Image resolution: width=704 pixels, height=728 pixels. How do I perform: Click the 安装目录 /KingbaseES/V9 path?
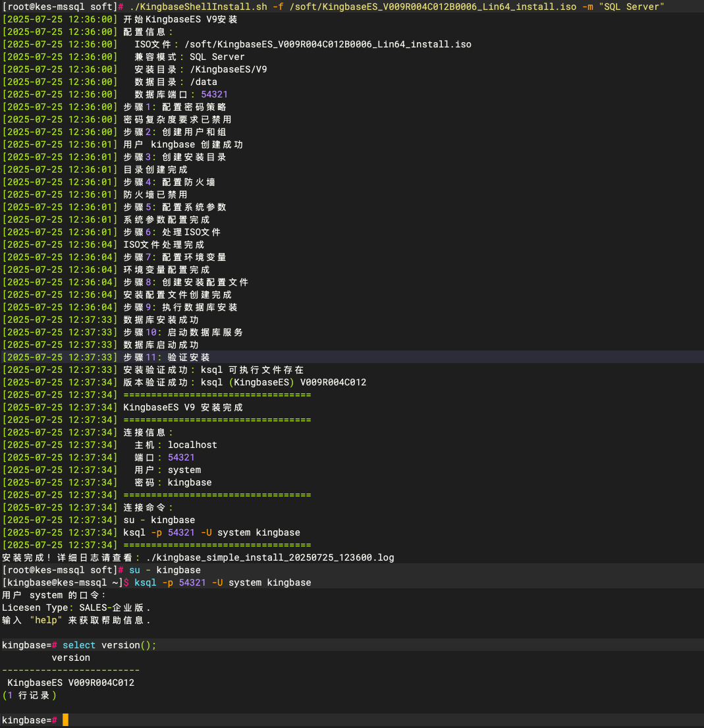(228, 69)
